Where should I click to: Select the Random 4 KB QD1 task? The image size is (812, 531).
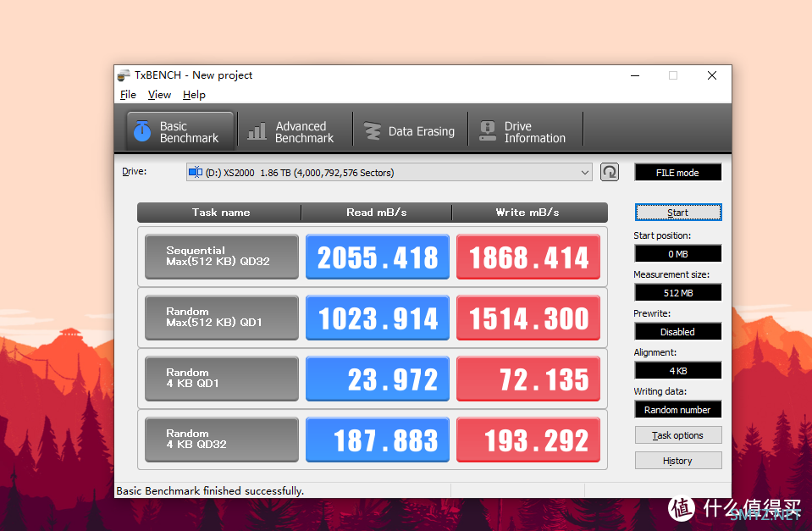click(x=222, y=379)
